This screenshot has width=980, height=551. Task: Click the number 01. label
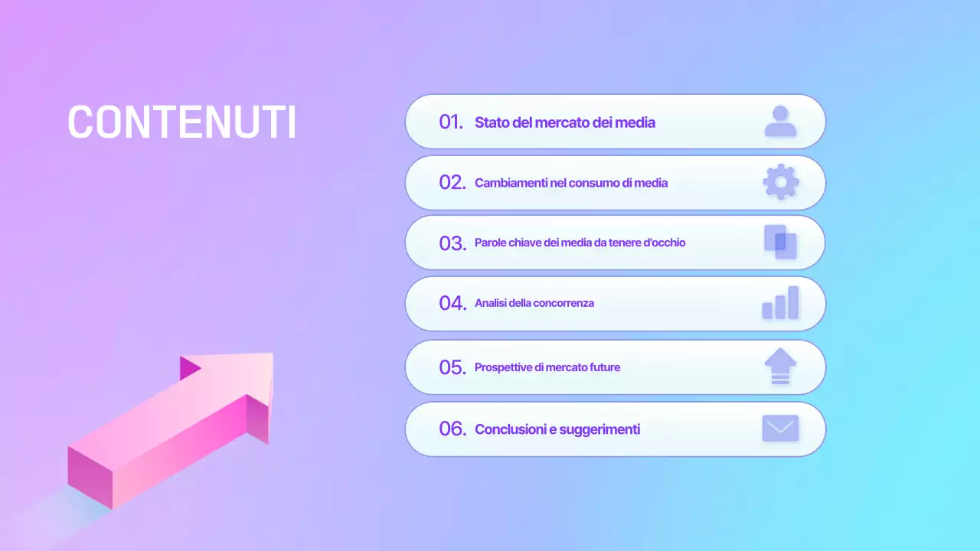(x=452, y=122)
